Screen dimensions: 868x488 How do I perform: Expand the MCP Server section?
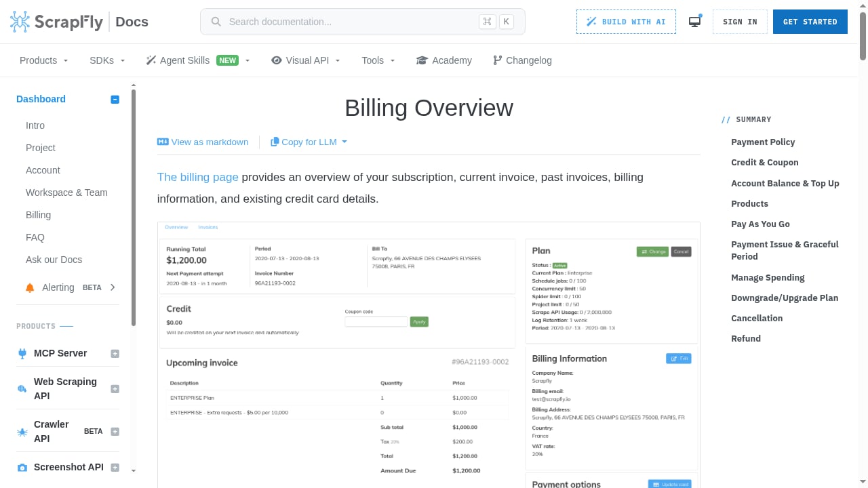click(x=115, y=353)
